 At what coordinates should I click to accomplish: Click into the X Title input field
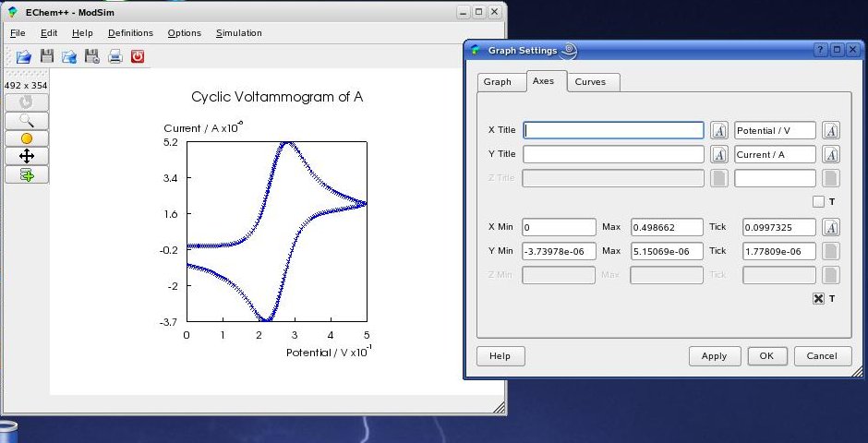[x=613, y=130]
